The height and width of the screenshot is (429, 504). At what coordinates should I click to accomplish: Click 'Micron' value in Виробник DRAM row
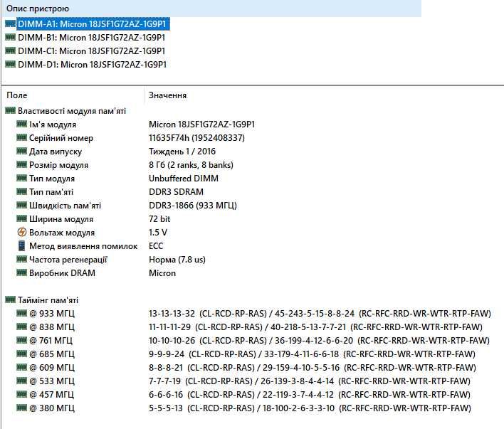[162, 272]
